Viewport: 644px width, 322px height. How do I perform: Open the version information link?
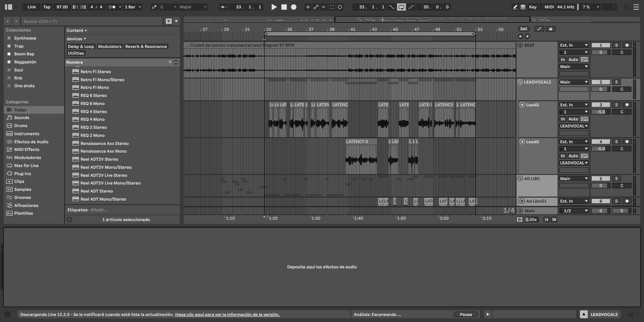[x=227, y=315]
